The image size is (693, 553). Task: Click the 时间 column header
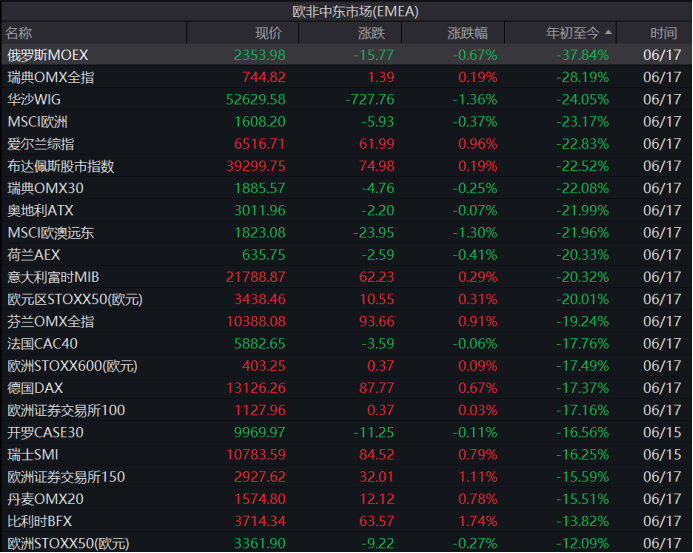click(663, 33)
